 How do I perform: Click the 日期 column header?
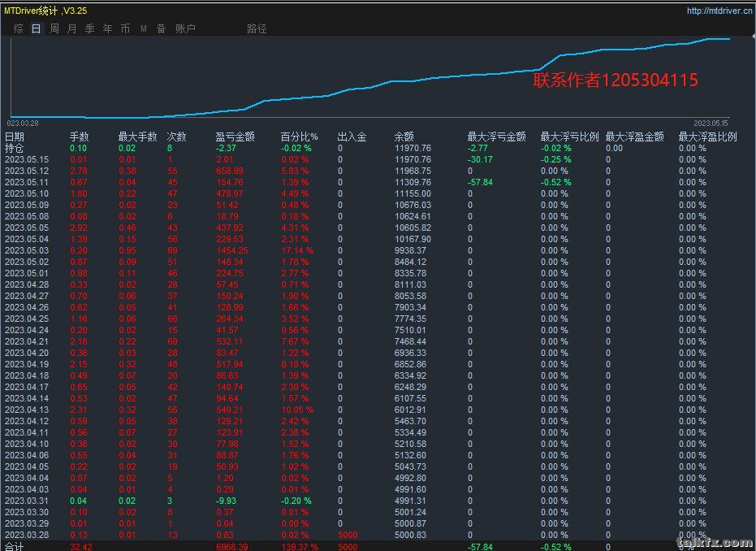[15, 137]
